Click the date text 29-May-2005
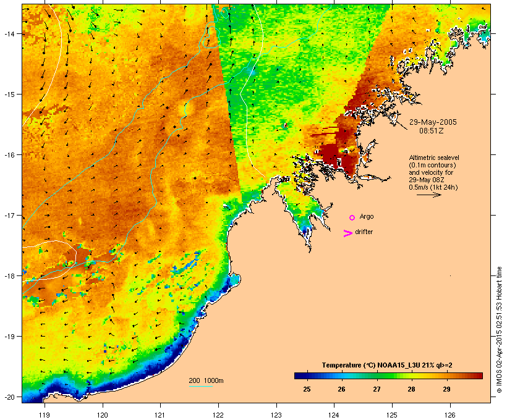507x420 pixels. [x=433, y=122]
